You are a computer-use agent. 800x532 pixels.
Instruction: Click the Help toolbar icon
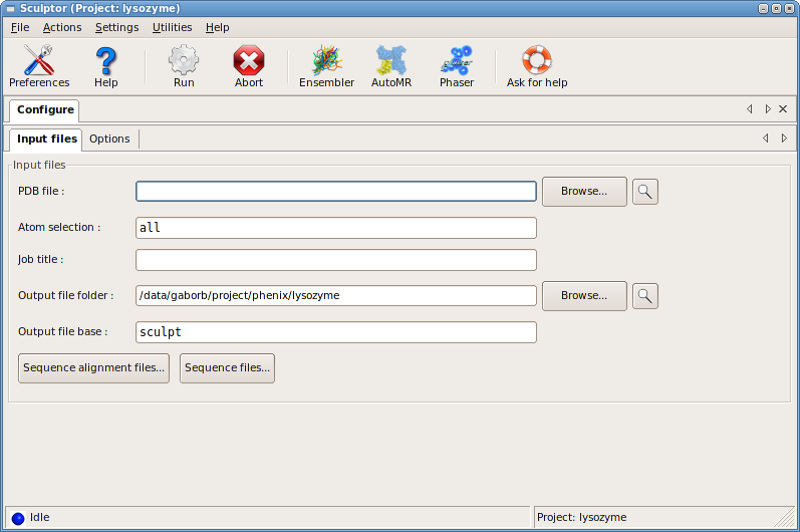coord(106,67)
